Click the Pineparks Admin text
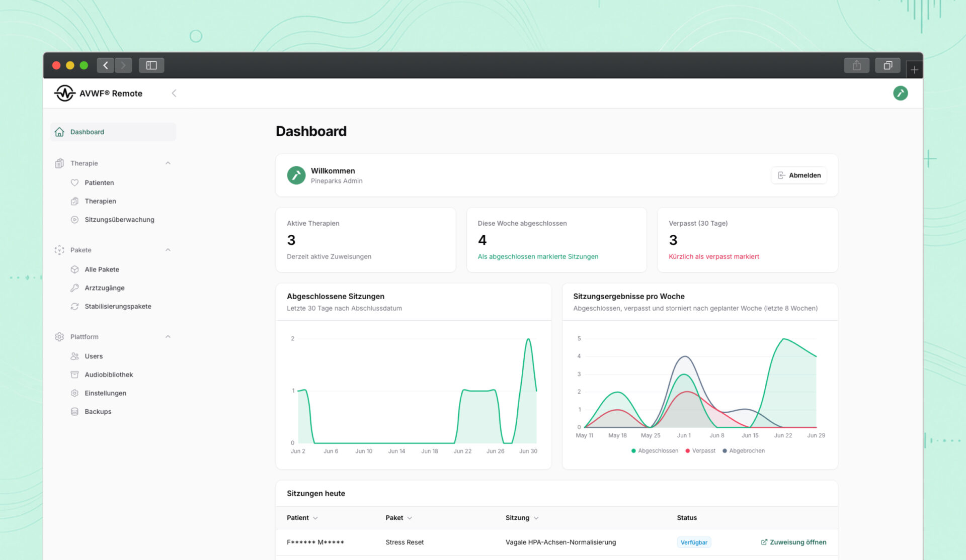966x560 pixels. [x=337, y=181]
